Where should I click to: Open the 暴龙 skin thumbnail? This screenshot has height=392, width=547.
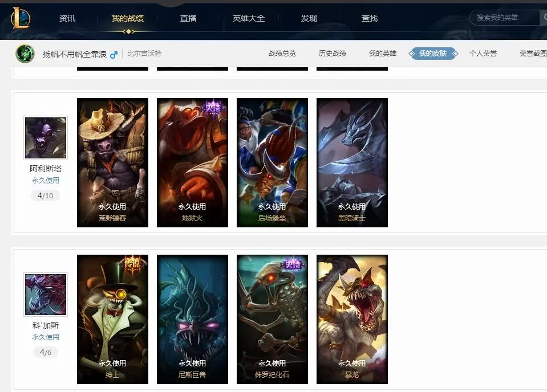click(x=352, y=319)
